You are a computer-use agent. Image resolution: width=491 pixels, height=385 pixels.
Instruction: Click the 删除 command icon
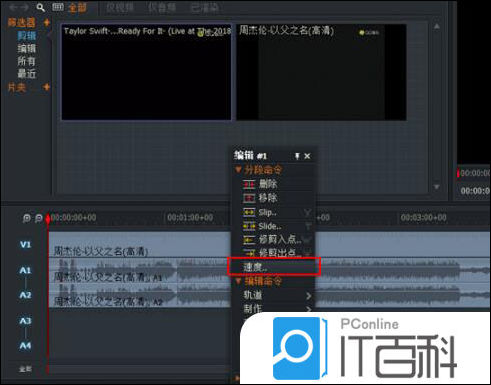[x=249, y=184]
